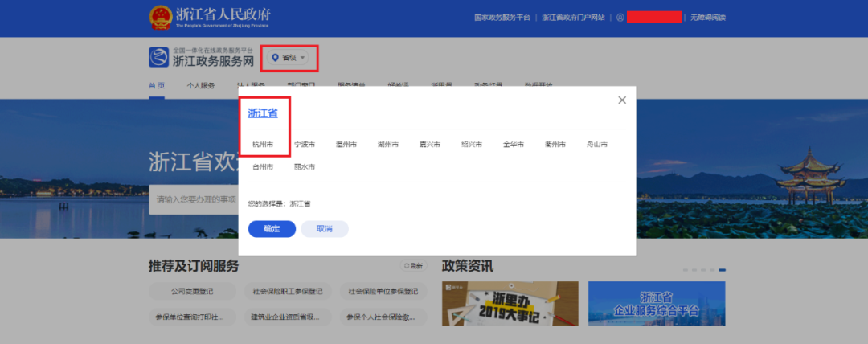This screenshot has width=868, height=344.
Task: Go to 个人服务 tab
Action: pos(200,86)
